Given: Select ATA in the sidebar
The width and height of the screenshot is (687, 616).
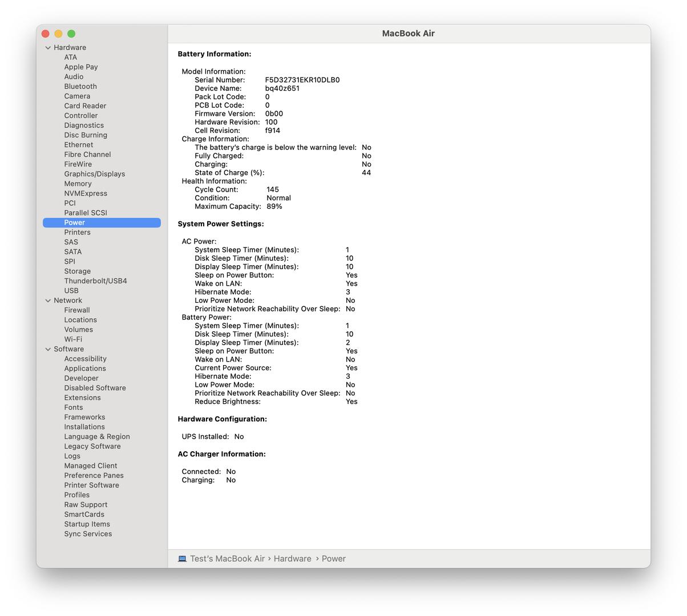Looking at the screenshot, I should click(71, 57).
